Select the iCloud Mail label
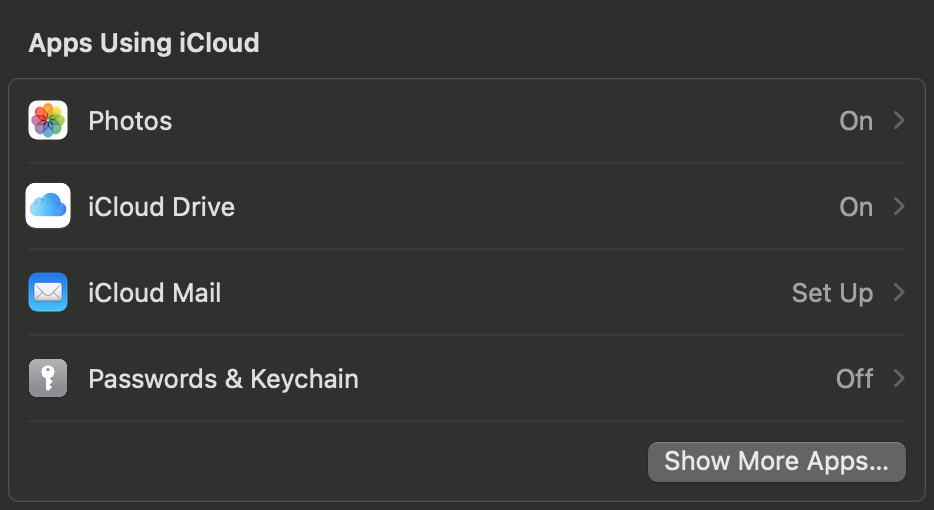934x510 pixels. 155,293
